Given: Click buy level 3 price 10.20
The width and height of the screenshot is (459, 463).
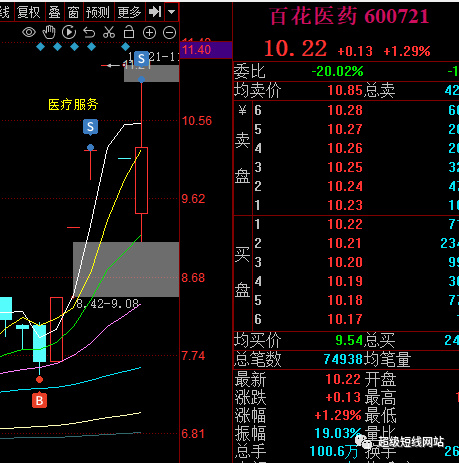Looking at the screenshot, I should (x=345, y=262).
